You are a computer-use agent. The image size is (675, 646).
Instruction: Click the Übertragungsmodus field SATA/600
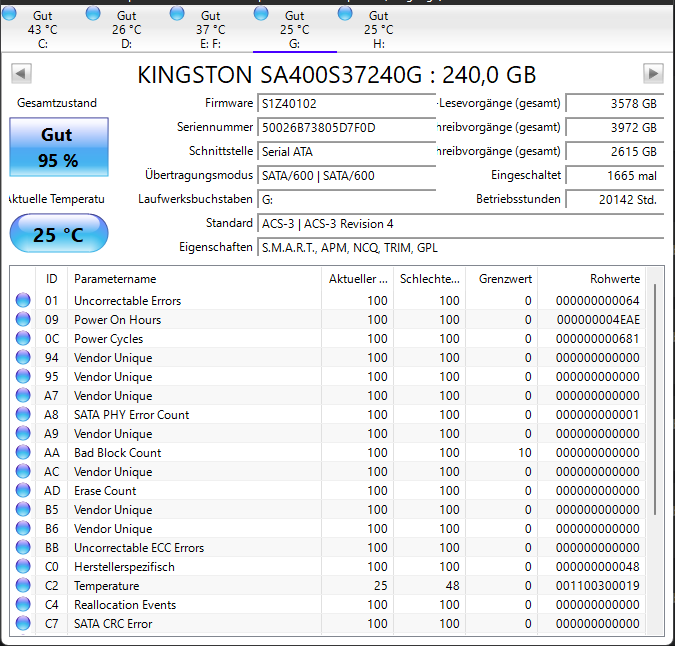(347, 176)
